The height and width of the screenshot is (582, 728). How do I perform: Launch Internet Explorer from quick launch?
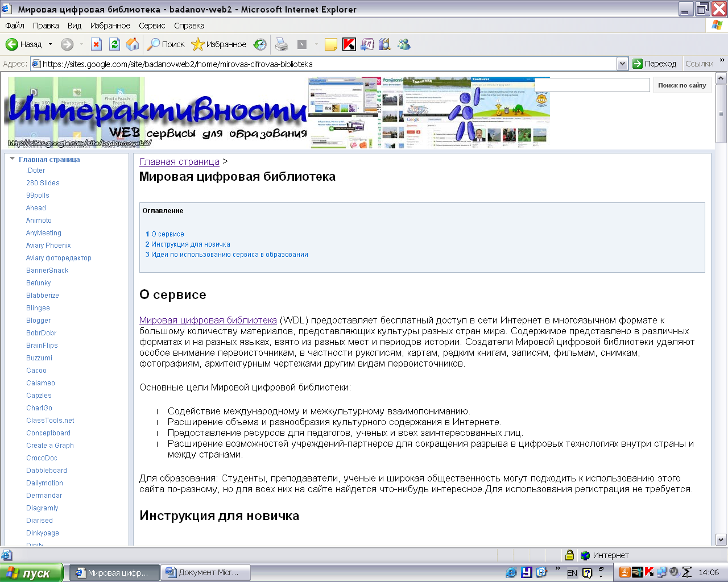point(511,572)
